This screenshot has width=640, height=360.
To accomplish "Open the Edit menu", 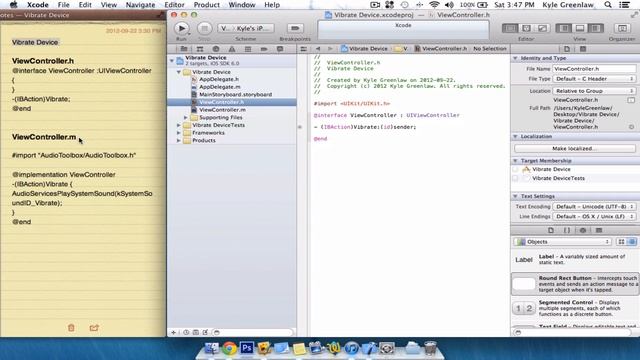I will click(85, 5).
